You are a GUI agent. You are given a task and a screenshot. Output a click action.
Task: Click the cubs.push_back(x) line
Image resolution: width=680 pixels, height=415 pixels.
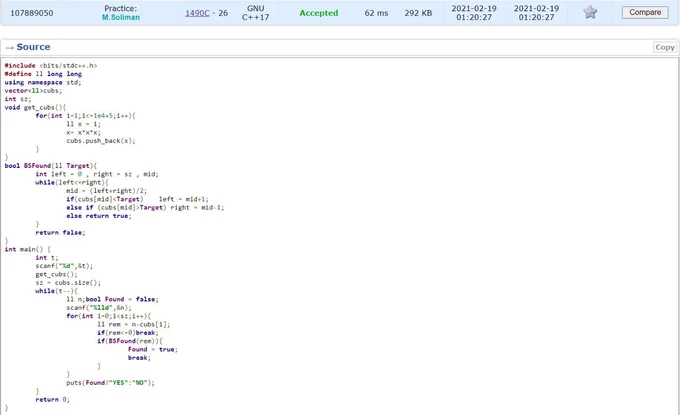(x=101, y=141)
